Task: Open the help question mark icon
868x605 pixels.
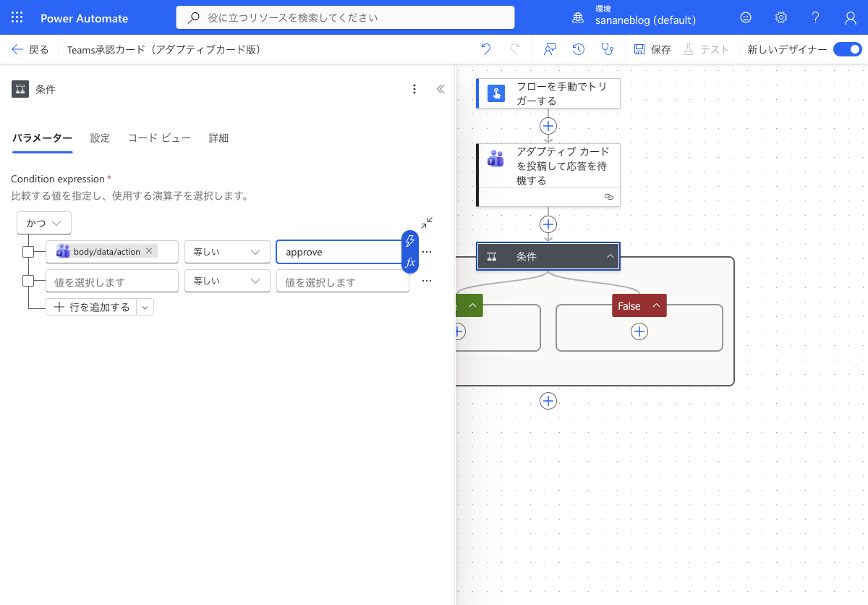Action: (816, 18)
